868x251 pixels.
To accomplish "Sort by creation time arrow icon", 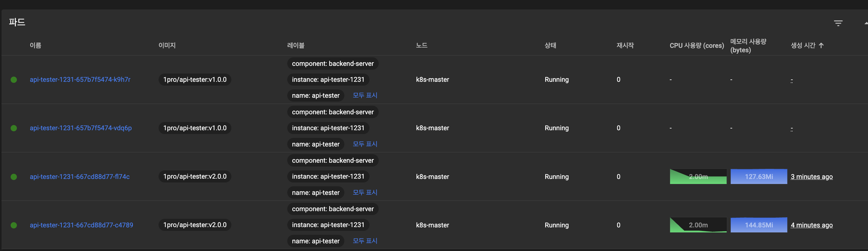I will coord(821,45).
